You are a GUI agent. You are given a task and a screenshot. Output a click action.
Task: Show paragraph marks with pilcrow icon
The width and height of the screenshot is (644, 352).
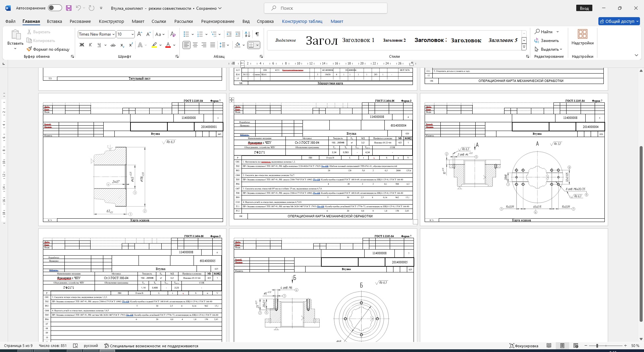257,34
